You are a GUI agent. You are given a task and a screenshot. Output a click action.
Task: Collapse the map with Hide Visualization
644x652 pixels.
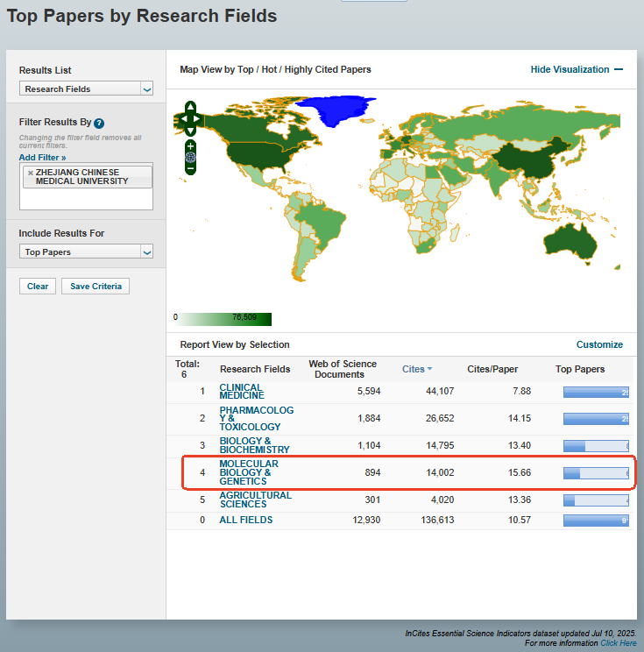pos(577,69)
